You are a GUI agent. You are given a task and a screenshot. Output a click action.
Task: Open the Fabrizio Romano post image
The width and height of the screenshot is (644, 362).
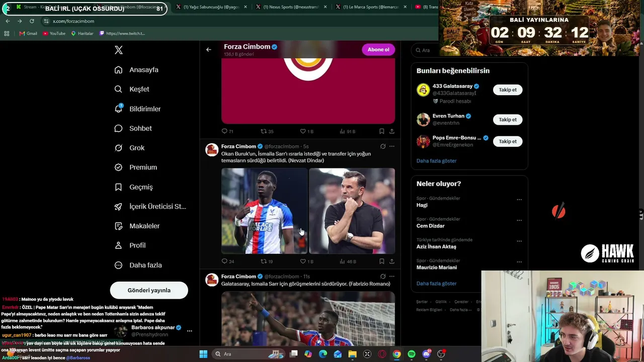pyautogui.click(x=308, y=319)
